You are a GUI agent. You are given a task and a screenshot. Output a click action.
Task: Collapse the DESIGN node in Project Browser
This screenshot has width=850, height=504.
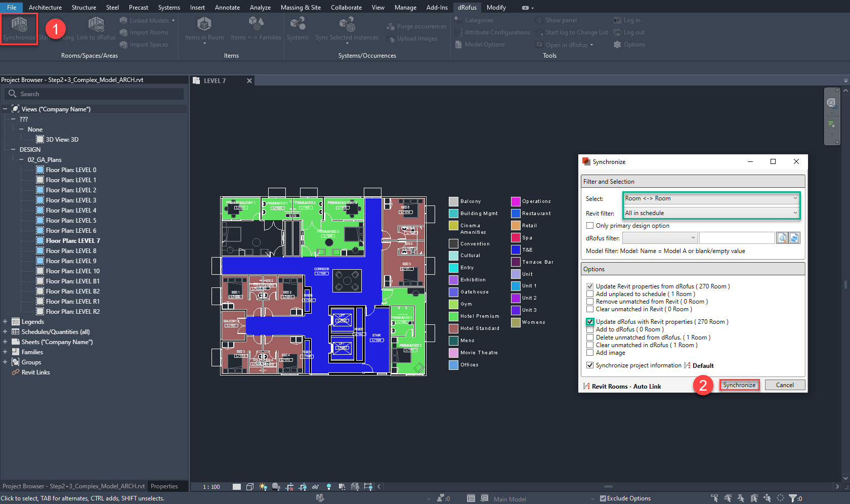tap(14, 149)
